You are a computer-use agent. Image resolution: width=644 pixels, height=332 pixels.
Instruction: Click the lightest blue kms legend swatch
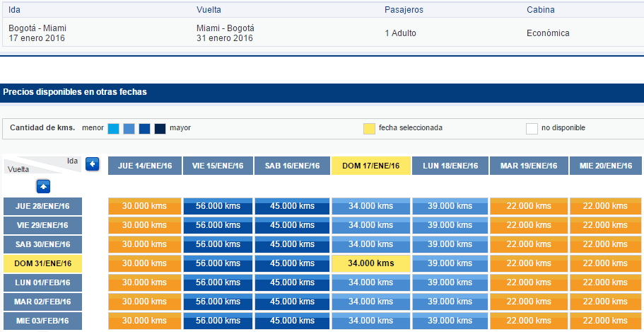(x=113, y=129)
